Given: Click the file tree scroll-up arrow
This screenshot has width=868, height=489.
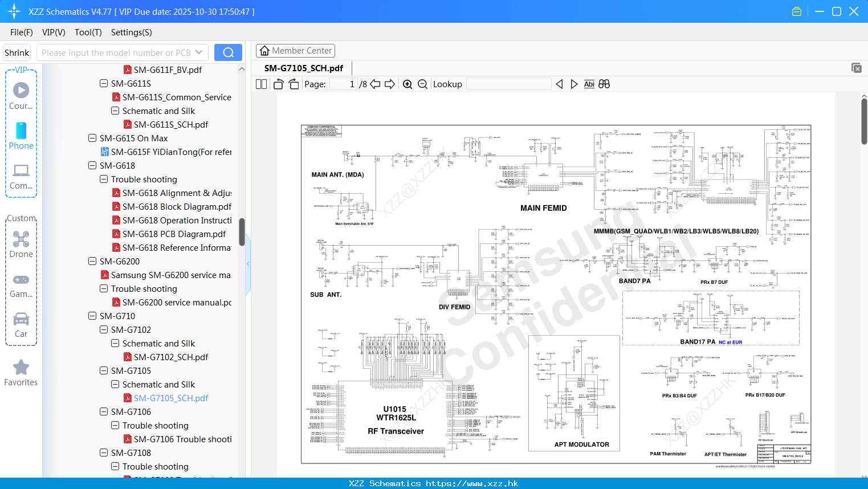Looking at the screenshot, I should point(242,69).
